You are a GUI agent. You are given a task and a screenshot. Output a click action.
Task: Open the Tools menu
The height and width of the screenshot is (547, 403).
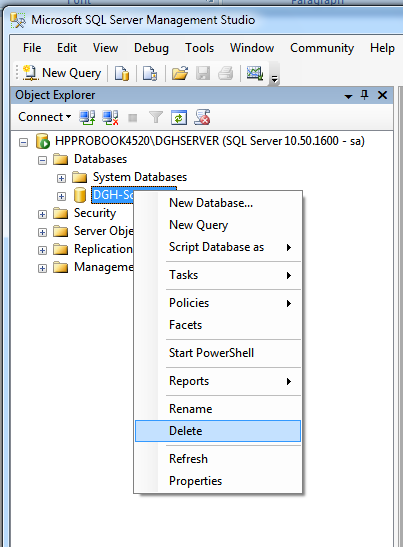click(x=200, y=48)
